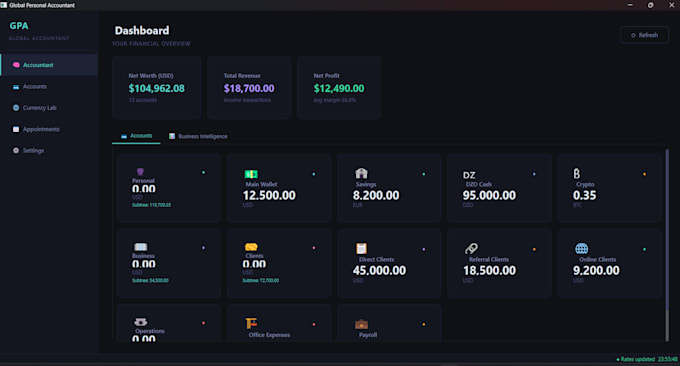
Task: Click the Appointments calendar icon
Action: (16, 129)
